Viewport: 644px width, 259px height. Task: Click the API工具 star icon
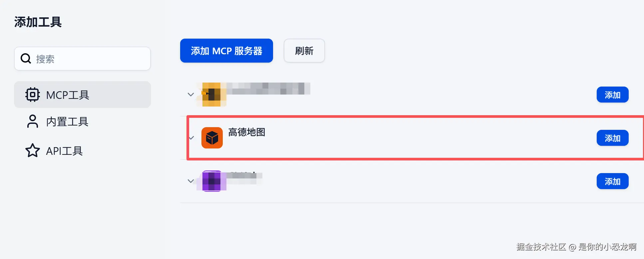pos(32,150)
